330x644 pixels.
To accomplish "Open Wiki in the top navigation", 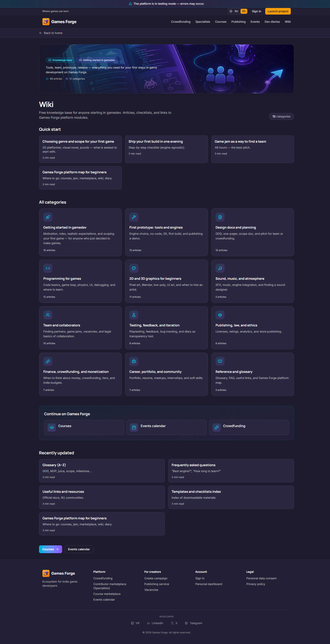I will (x=288, y=22).
